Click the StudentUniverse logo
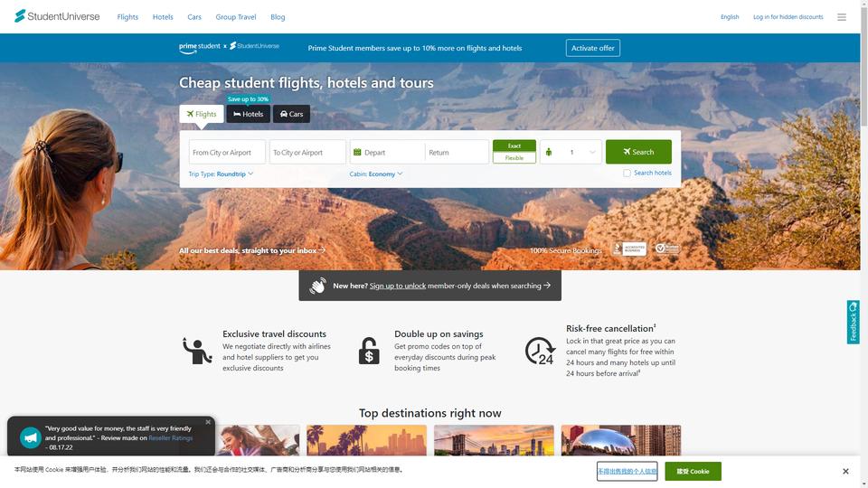The width and height of the screenshot is (868, 488). (57, 16)
